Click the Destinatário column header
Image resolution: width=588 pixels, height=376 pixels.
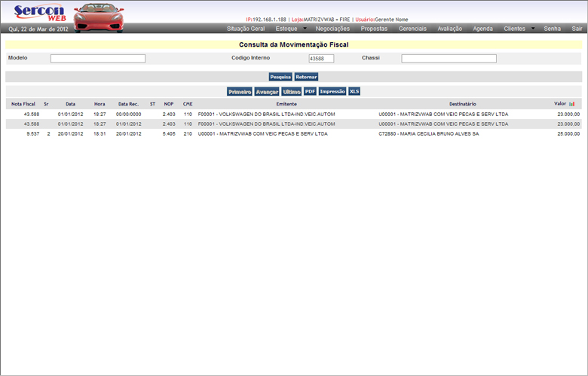click(463, 104)
